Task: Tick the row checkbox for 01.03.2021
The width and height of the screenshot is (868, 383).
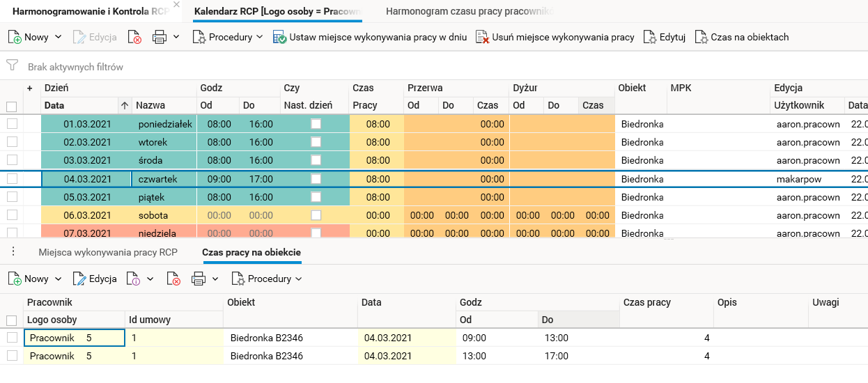Action: point(12,124)
